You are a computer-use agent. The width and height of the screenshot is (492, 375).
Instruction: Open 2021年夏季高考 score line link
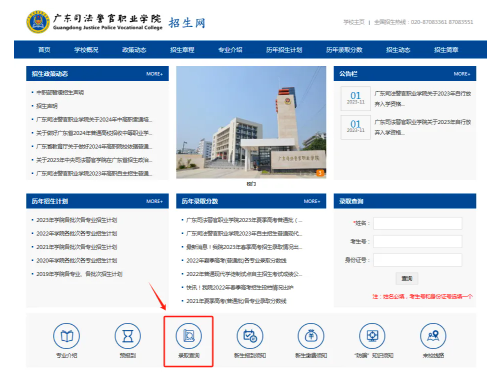[236, 301]
